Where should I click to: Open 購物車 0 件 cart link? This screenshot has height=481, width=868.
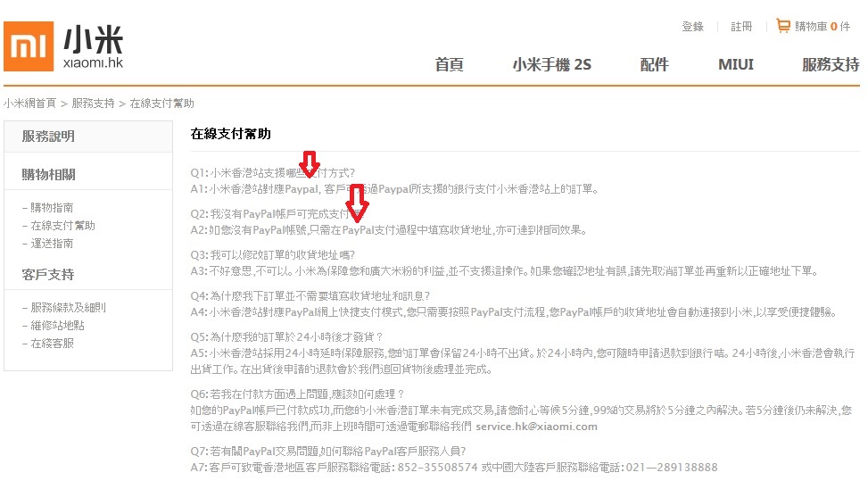pyautogui.click(x=822, y=27)
